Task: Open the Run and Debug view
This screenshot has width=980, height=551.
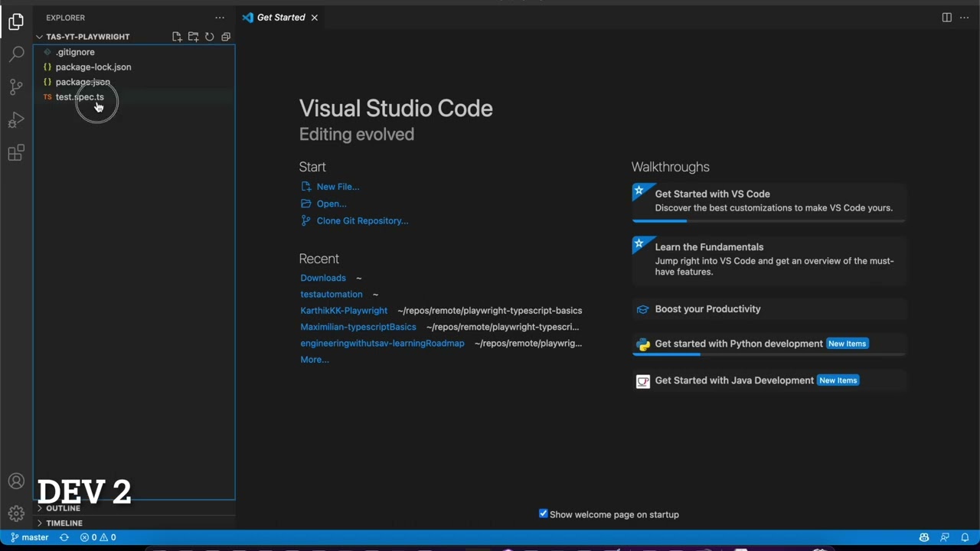Action: pos(16,120)
